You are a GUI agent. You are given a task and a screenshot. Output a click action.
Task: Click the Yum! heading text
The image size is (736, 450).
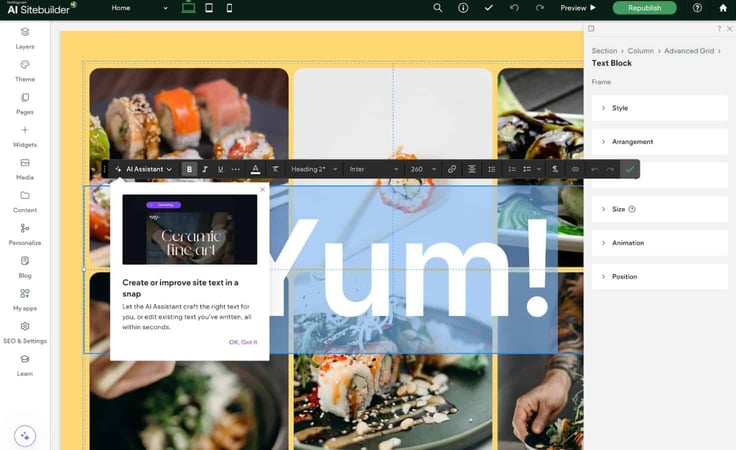(x=408, y=267)
